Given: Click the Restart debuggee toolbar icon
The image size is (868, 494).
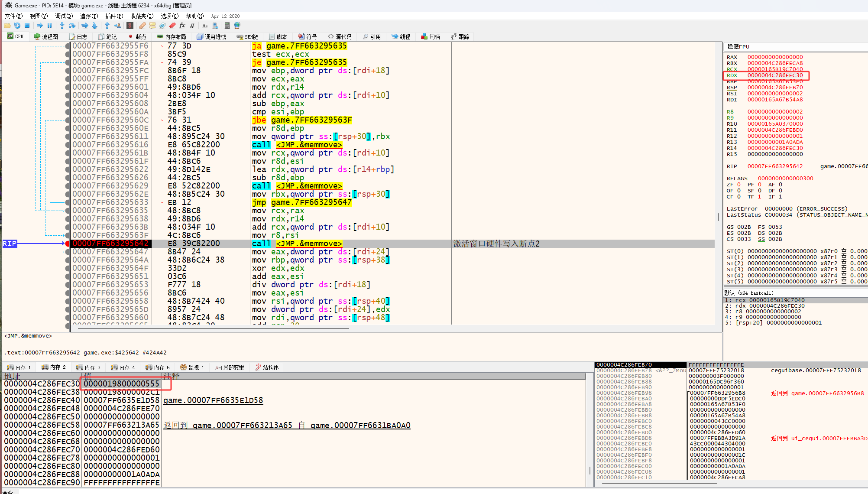Looking at the screenshot, I should coord(17,26).
